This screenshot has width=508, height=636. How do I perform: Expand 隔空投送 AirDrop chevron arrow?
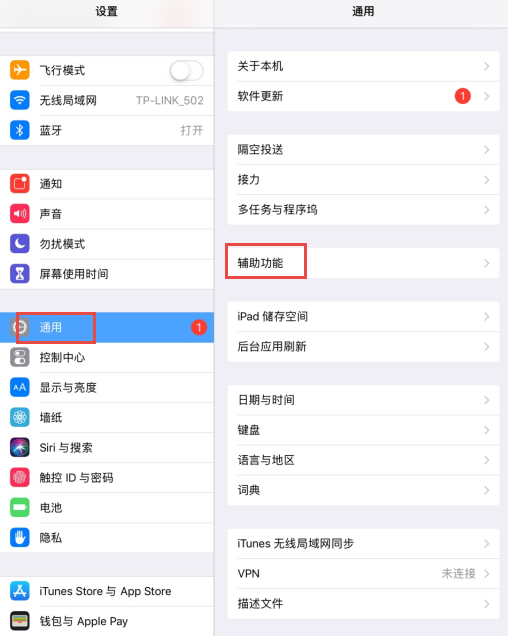point(486,150)
